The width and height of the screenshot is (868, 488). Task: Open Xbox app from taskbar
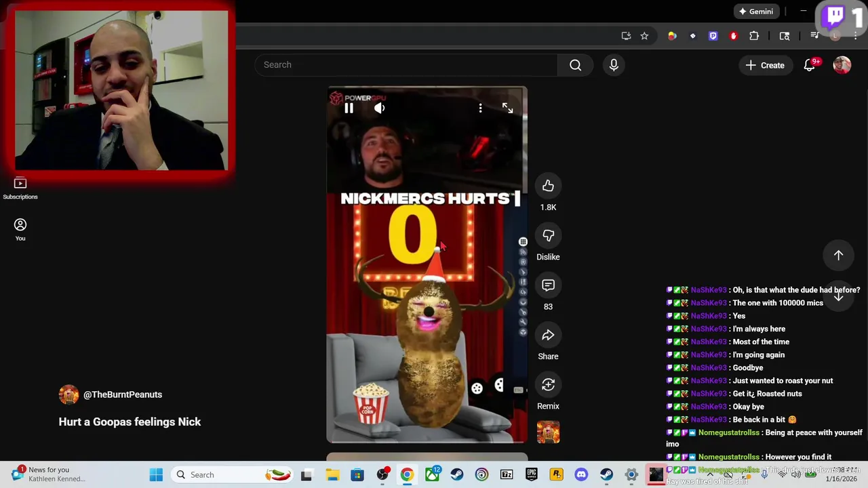coord(432,474)
